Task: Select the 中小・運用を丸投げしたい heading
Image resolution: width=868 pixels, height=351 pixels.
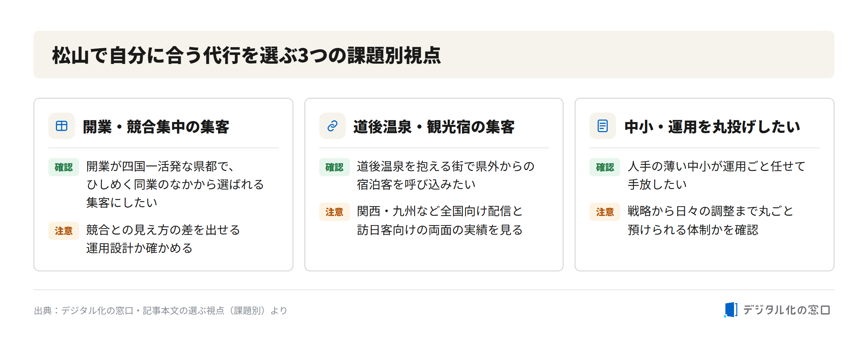Action: tap(712, 127)
